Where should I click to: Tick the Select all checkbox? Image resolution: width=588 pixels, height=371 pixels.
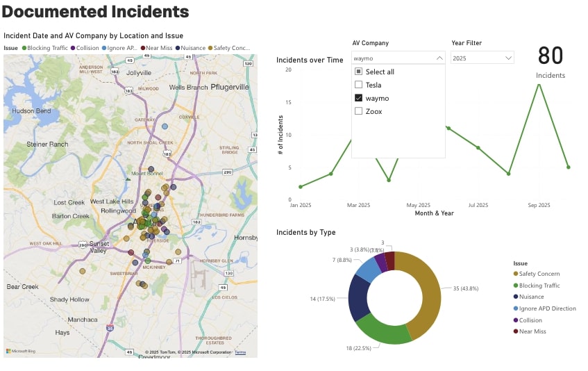pos(359,72)
